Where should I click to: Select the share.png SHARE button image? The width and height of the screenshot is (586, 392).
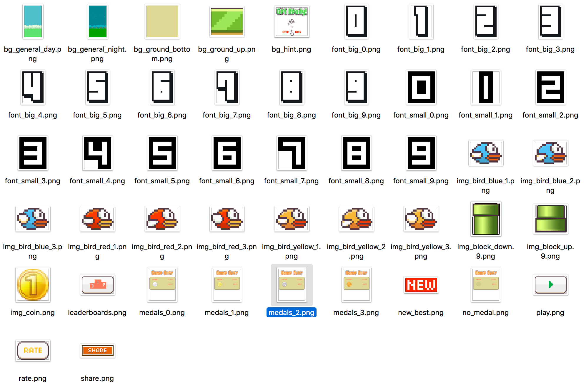[x=97, y=351]
